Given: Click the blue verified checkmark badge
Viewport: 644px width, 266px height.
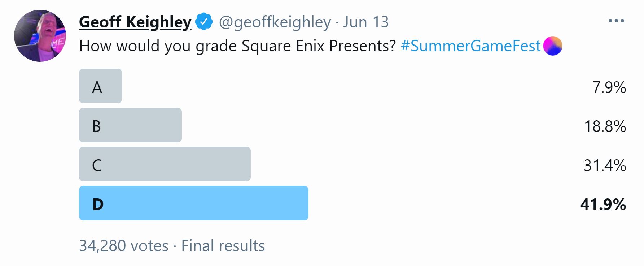Looking at the screenshot, I should pos(204,22).
